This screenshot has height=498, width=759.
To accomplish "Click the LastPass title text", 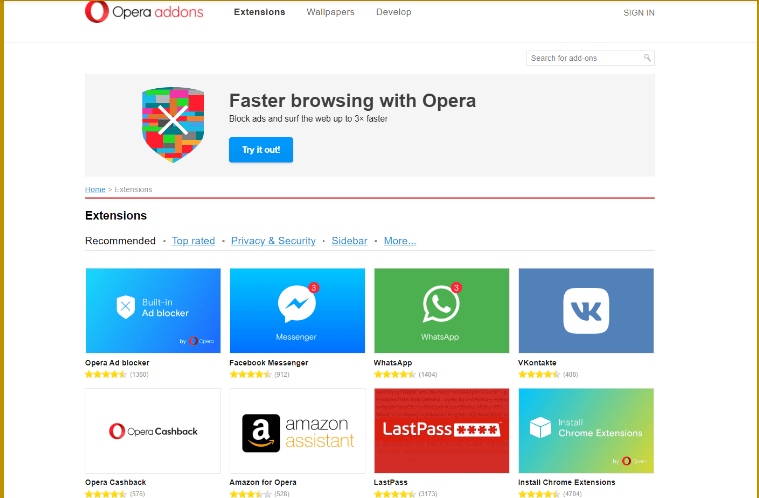I will pyautogui.click(x=391, y=482).
